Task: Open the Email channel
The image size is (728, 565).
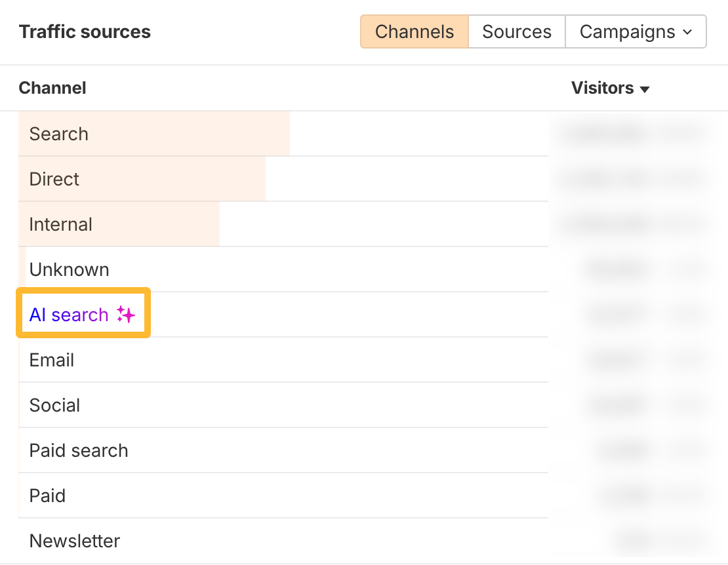Action: click(51, 359)
